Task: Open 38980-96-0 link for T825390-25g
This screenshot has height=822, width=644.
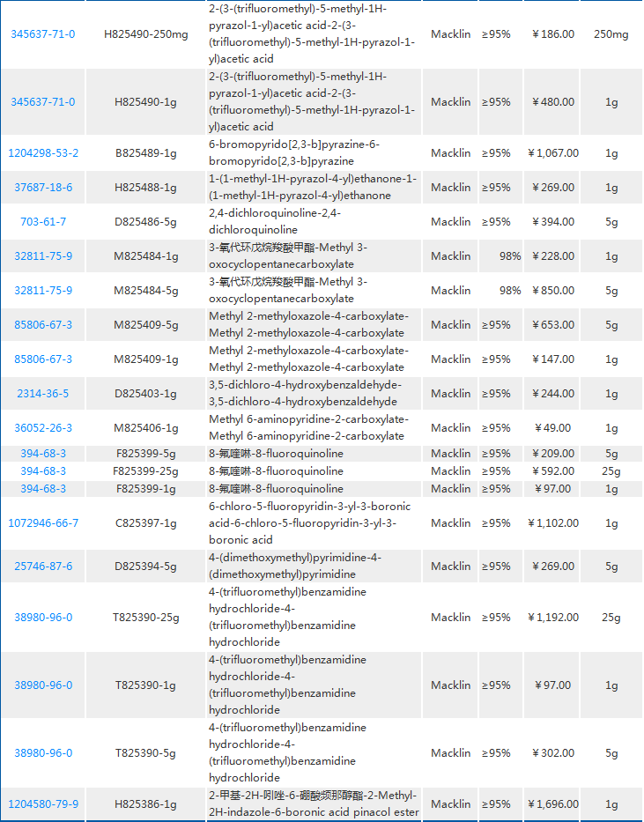Action: (x=43, y=618)
